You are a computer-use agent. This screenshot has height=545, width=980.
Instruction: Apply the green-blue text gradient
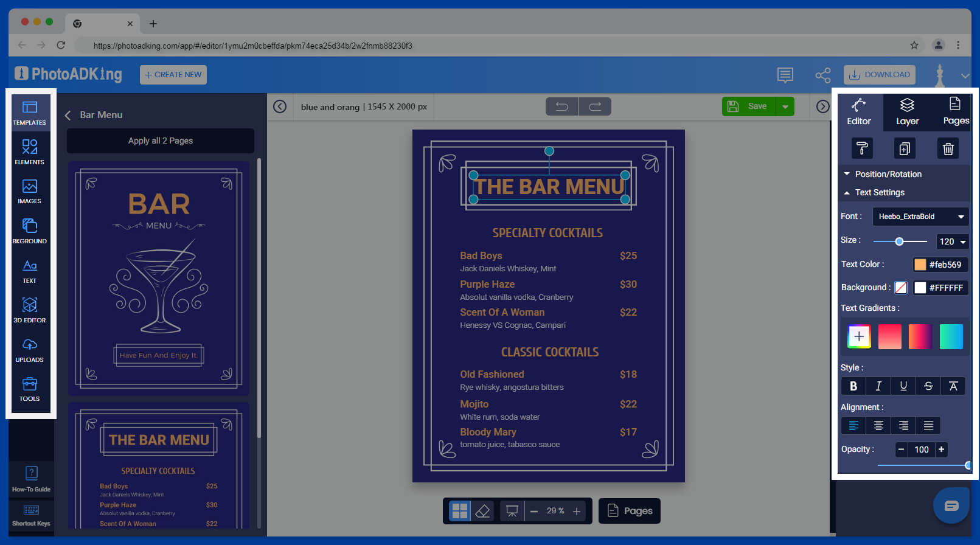coord(951,336)
